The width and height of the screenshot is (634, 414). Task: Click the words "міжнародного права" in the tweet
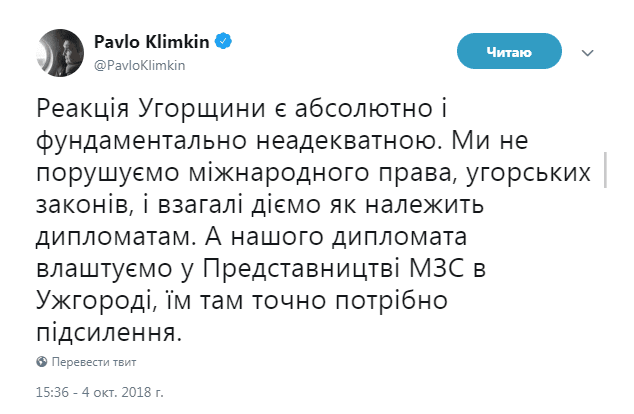[323, 173]
